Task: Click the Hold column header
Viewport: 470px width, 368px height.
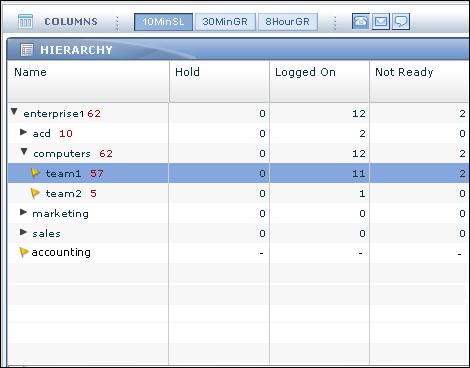Action: coord(219,81)
